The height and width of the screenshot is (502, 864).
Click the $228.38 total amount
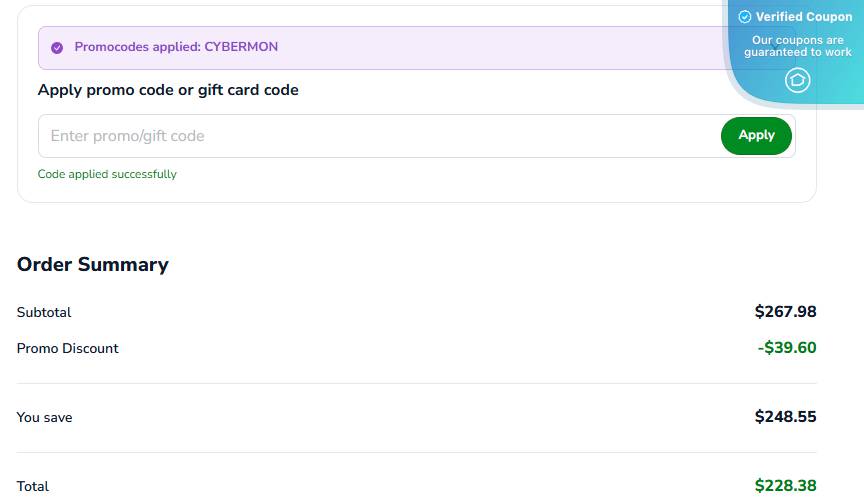tap(785, 486)
